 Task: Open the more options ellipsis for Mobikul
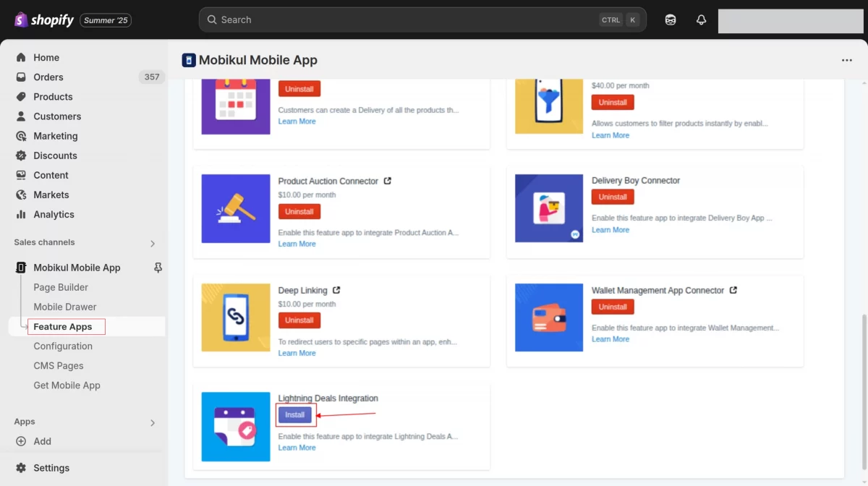pyautogui.click(x=846, y=60)
